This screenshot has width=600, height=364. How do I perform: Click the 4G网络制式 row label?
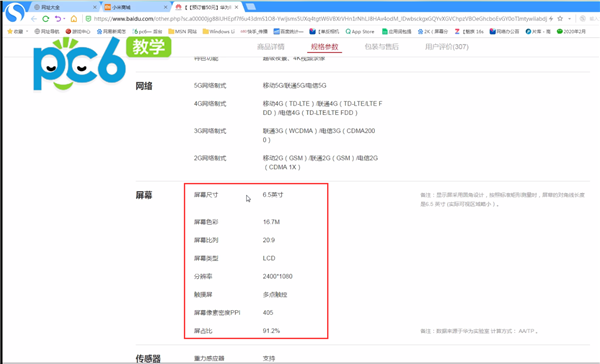(x=210, y=103)
